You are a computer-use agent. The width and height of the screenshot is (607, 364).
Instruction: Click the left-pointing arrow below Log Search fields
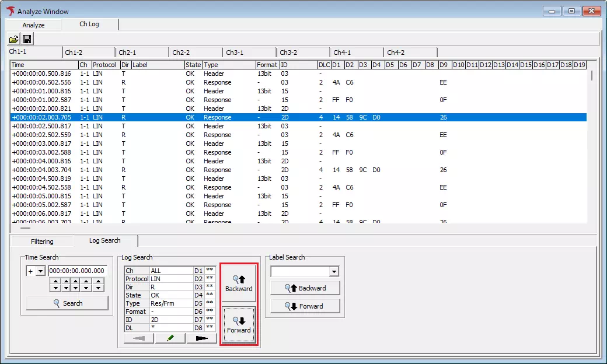pyautogui.click(x=138, y=338)
